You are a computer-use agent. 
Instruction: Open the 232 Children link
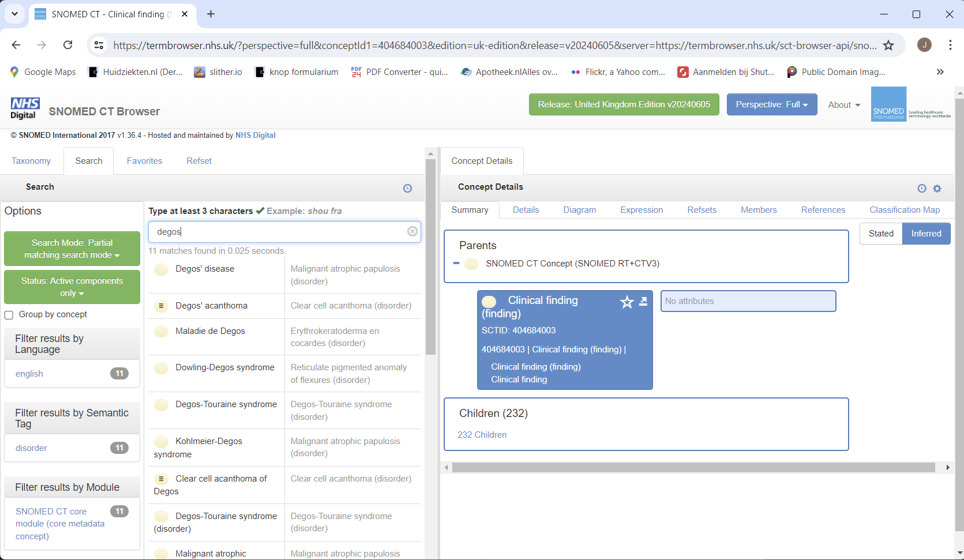coord(482,434)
